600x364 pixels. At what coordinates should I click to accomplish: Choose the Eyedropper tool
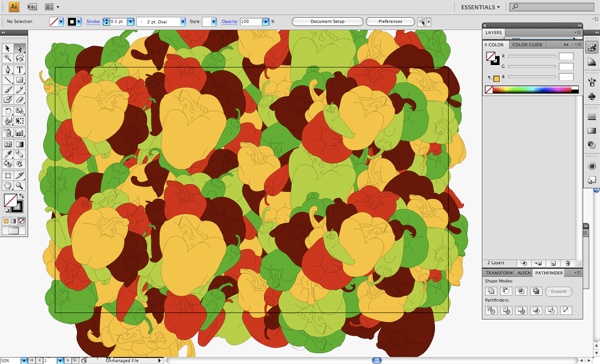pos(8,154)
